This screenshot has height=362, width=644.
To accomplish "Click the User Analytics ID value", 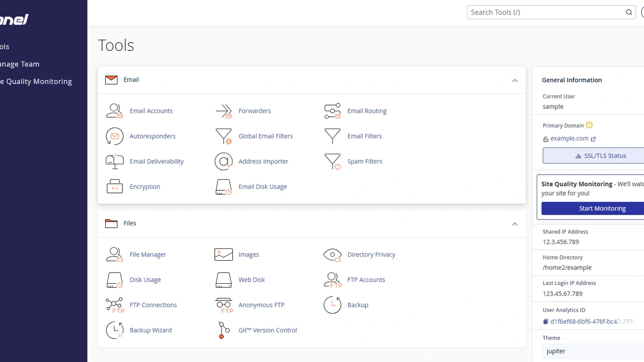I will point(594,322).
